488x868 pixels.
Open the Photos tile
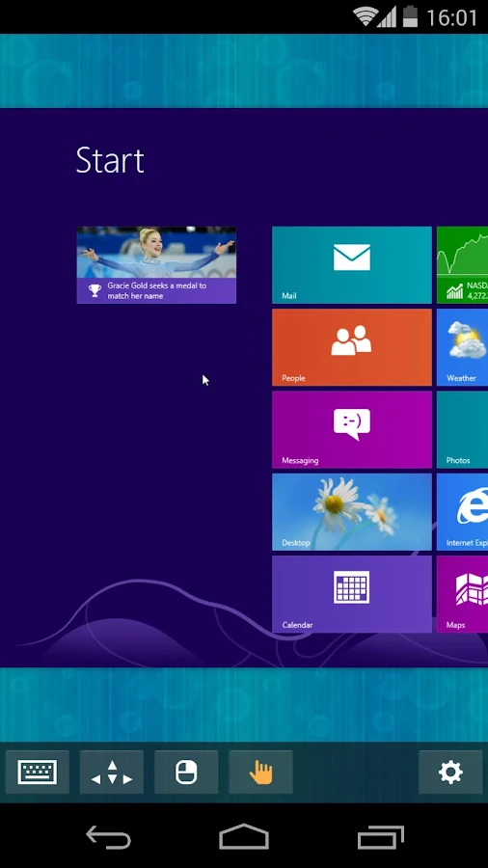click(463, 429)
